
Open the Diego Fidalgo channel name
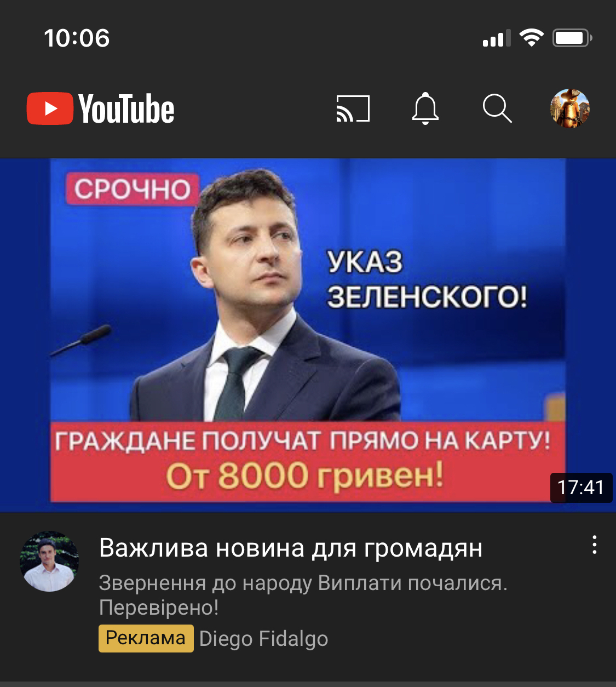(x=263, y=639)
